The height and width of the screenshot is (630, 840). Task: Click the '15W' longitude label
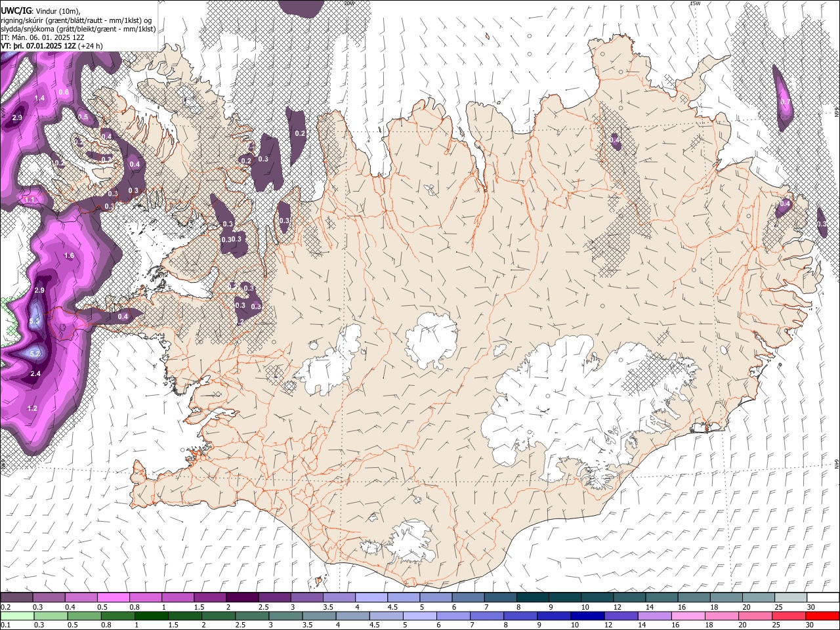coord(695,3)
